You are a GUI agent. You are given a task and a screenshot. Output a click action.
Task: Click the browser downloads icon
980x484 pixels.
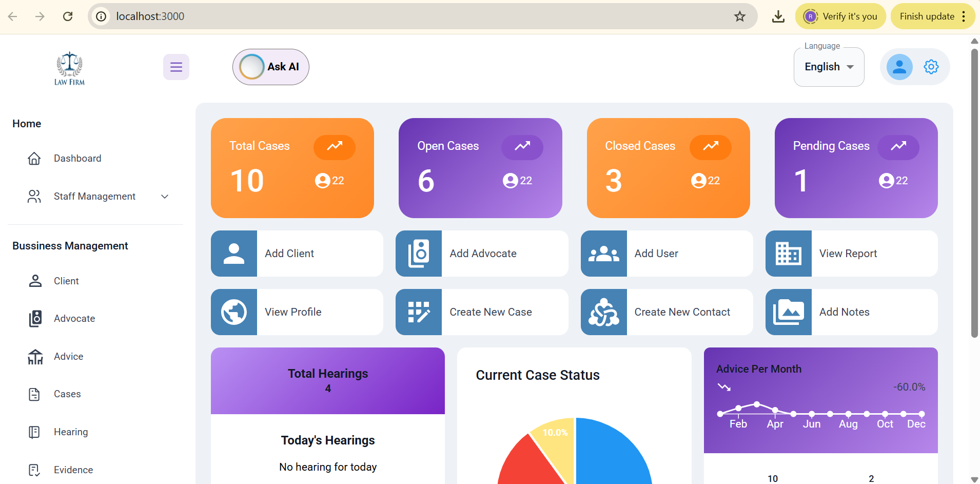[778, 16]
